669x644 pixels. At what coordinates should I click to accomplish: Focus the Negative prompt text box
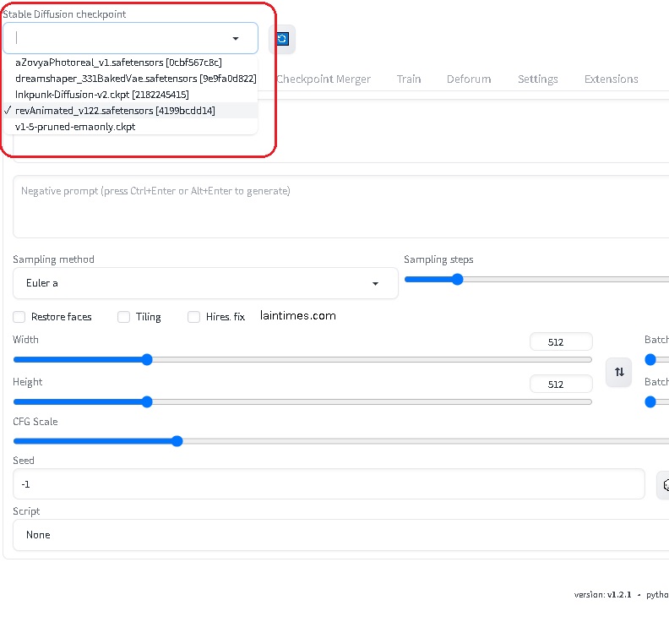coord(341,206)
